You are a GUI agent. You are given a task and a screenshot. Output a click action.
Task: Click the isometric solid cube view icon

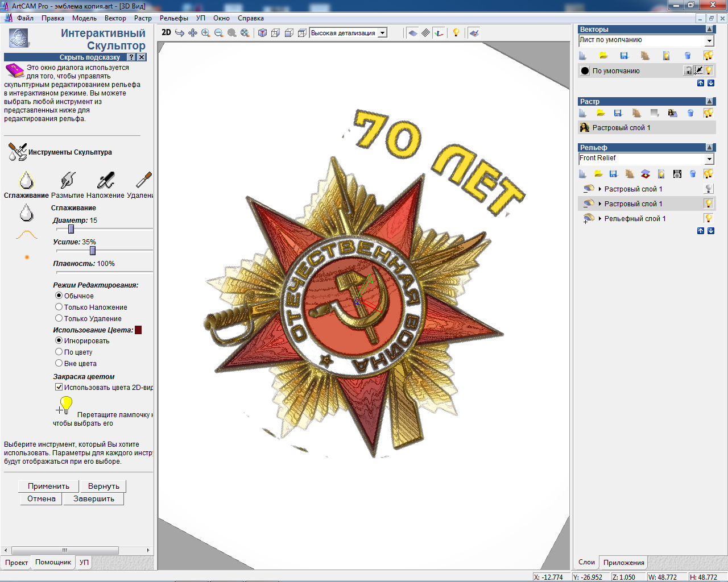click(x=262, y=33)
